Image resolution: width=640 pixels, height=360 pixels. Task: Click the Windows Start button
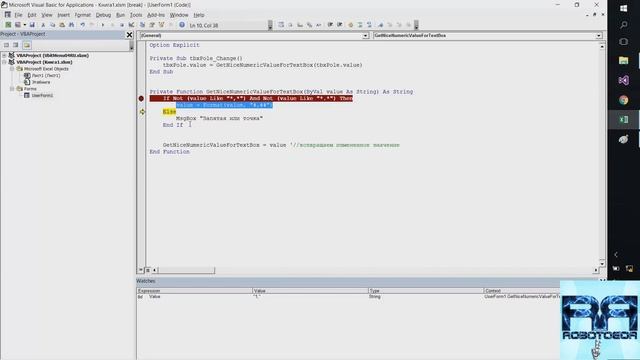click(x=623, y=9)
